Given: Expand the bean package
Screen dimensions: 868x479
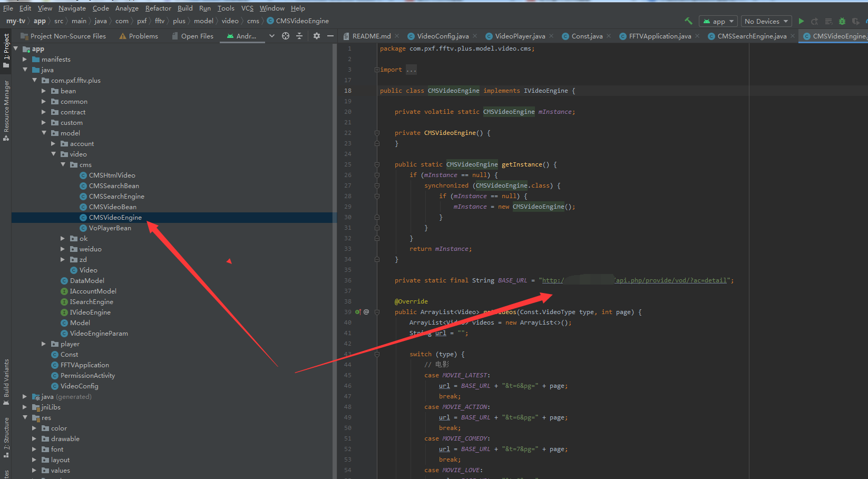Looking at the screenshot, I should click(44, 91).
